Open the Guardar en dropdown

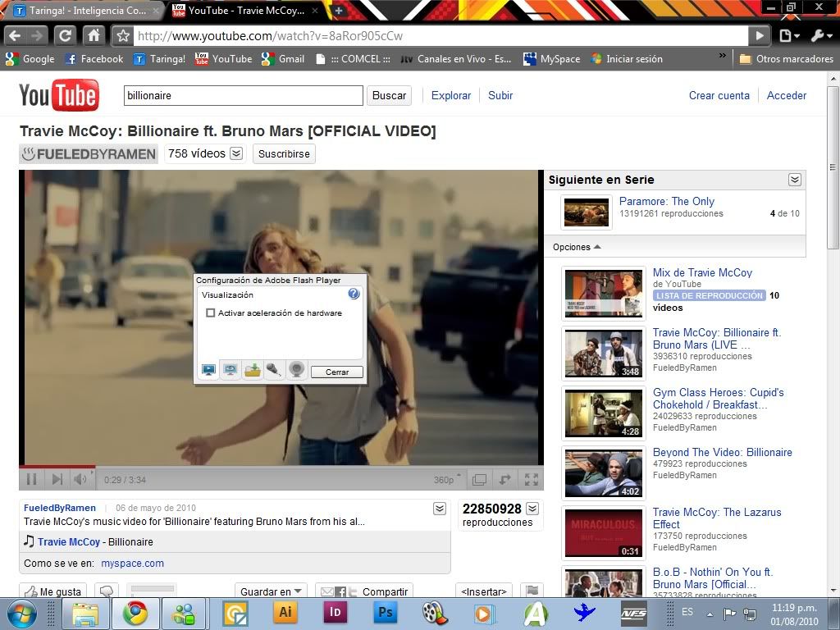271,591
